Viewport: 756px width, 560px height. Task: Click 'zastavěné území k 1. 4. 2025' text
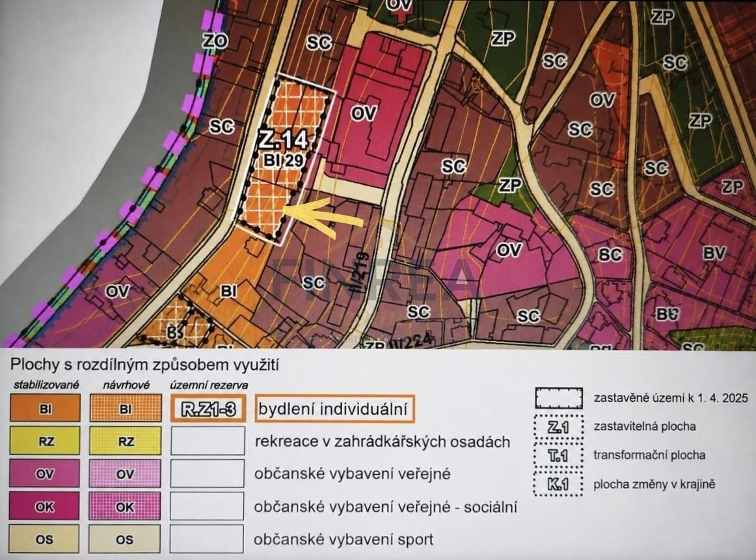pos(671,398)
